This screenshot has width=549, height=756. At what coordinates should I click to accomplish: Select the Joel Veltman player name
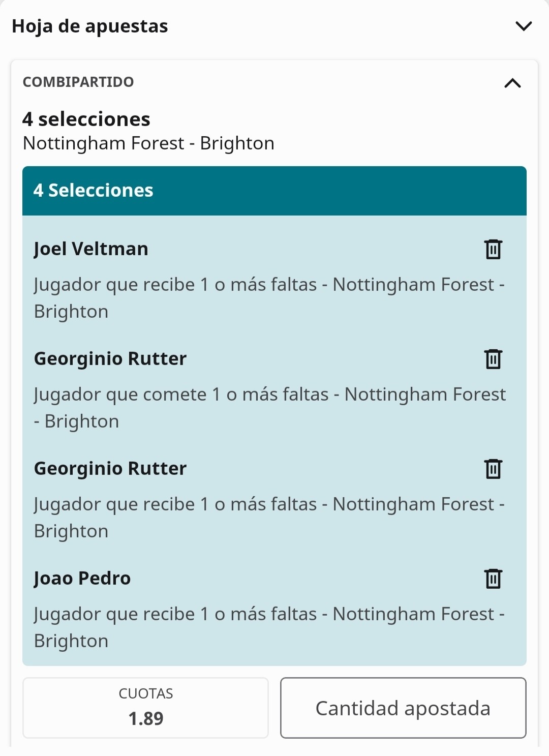point(91,249)
